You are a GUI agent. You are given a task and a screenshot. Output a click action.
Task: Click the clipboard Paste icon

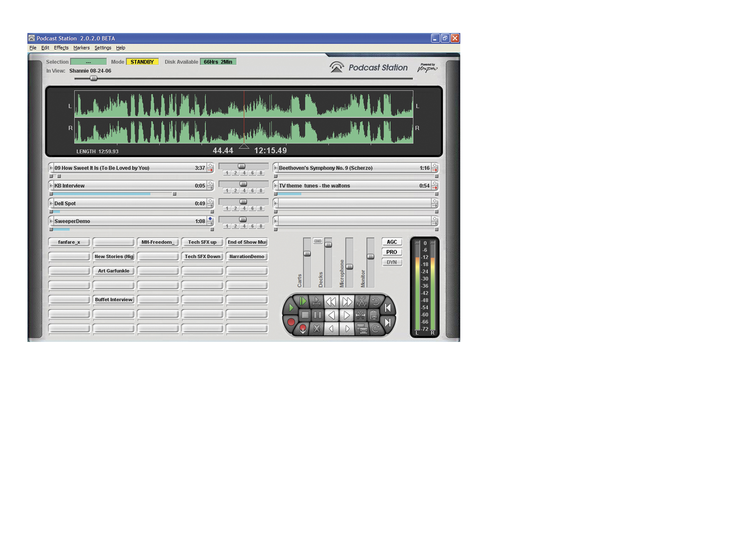[x=374, y=315]
